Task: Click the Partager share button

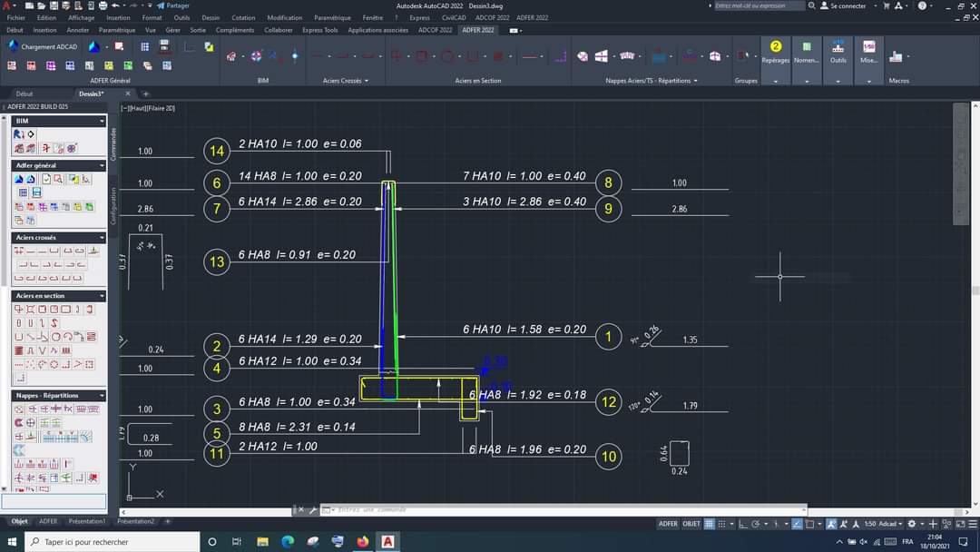Action: pyautogui.click(x=173, y=5)
